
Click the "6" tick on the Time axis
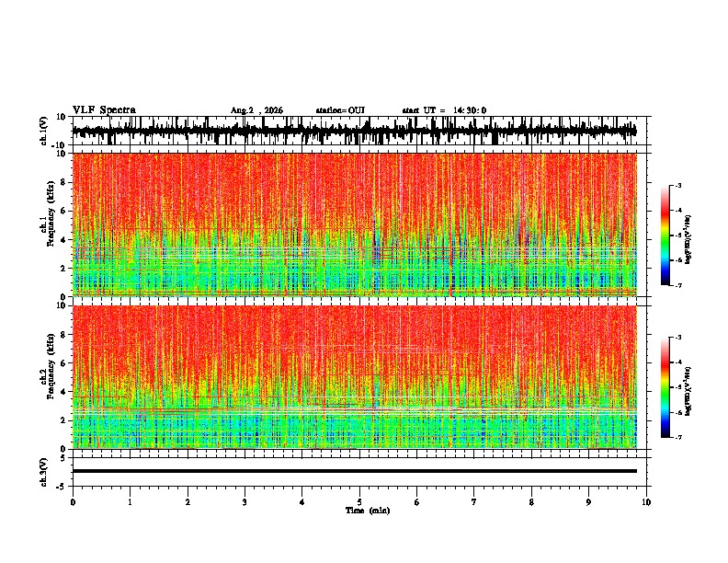[x=416, y=502]
